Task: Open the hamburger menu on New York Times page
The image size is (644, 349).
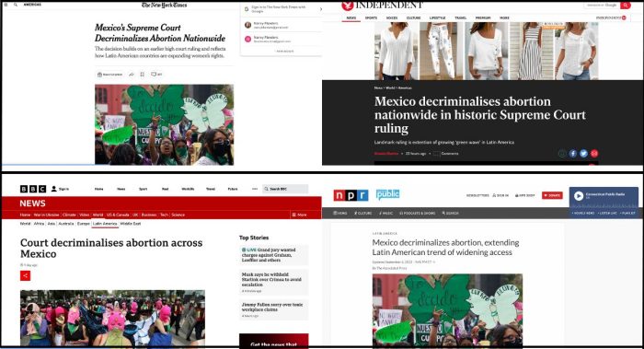Action: coord(6,5)
